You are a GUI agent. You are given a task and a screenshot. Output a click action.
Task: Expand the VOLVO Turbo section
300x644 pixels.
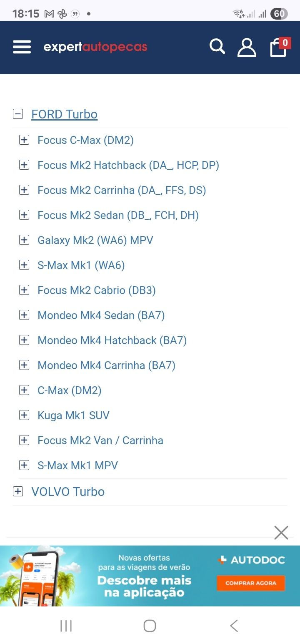pyautogui.click(x=18, y=491)
